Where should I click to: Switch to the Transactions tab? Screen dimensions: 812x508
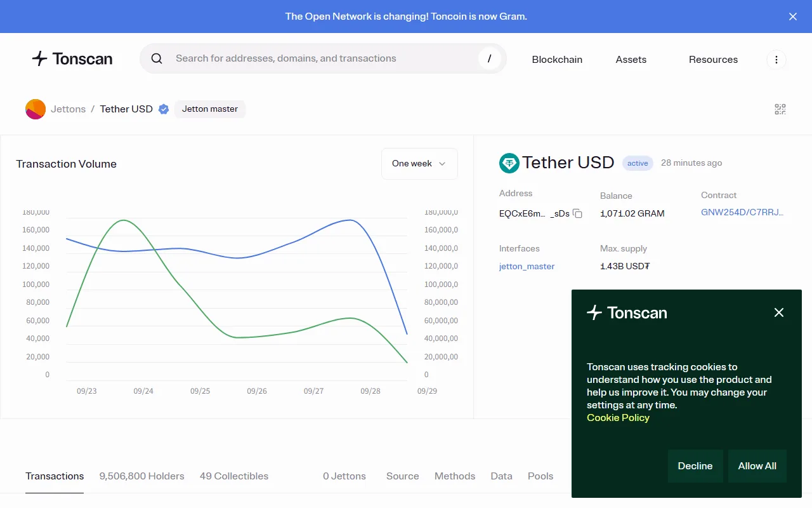(55, 476)
